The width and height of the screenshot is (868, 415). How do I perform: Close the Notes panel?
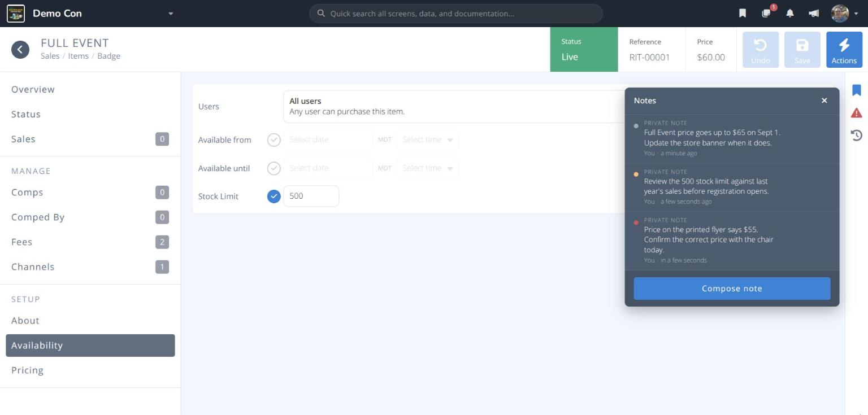tap(824, 101)
